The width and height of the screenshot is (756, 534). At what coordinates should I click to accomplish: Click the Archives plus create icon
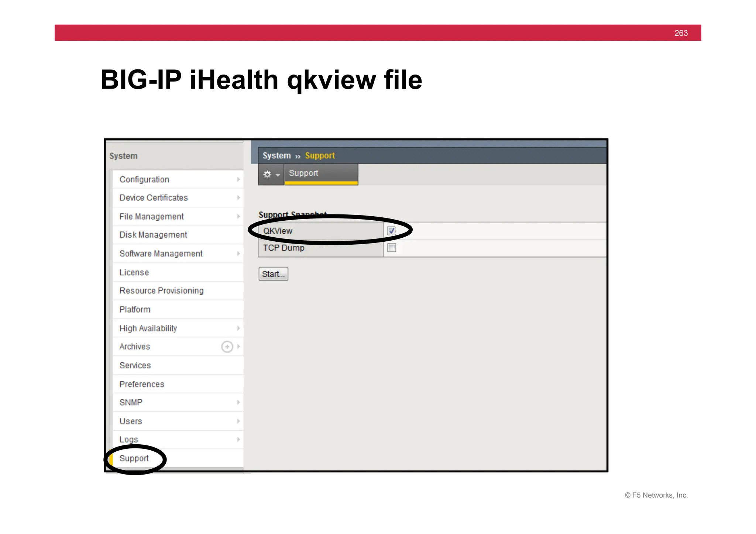click(x=227, y=347)
